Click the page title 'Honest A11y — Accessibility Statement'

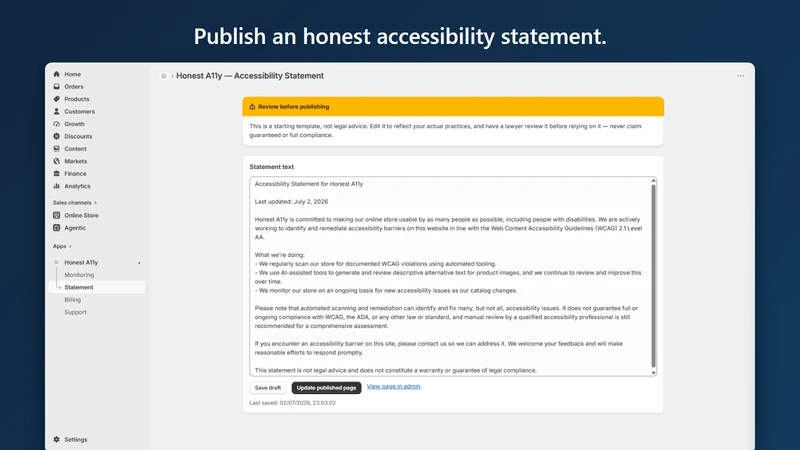250,76
